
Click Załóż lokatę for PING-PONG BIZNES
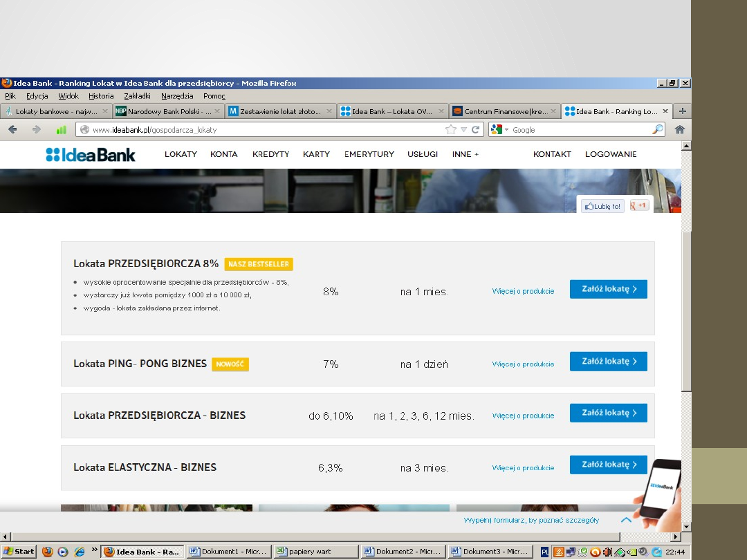point(608,362)
